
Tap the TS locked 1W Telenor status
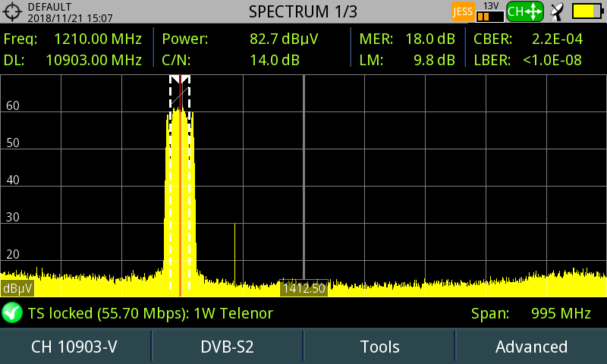point(150,313)
